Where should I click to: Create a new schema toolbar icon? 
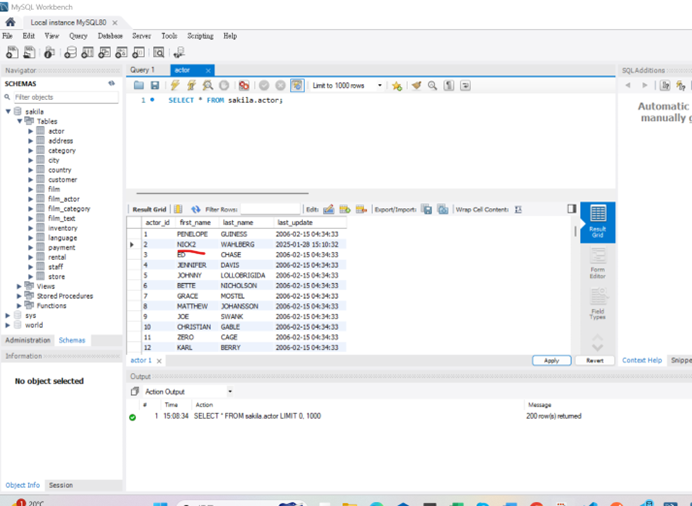[70, 52]
